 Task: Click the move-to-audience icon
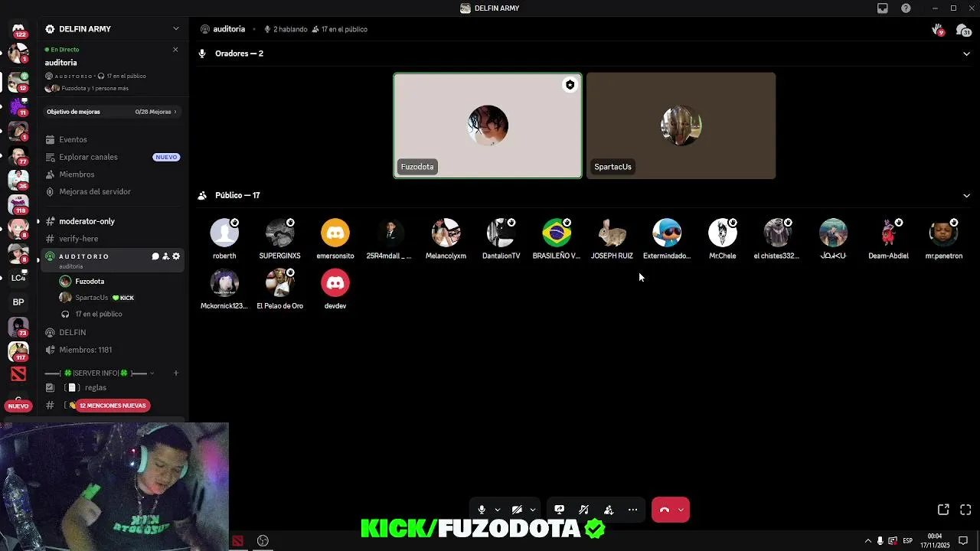609,510
